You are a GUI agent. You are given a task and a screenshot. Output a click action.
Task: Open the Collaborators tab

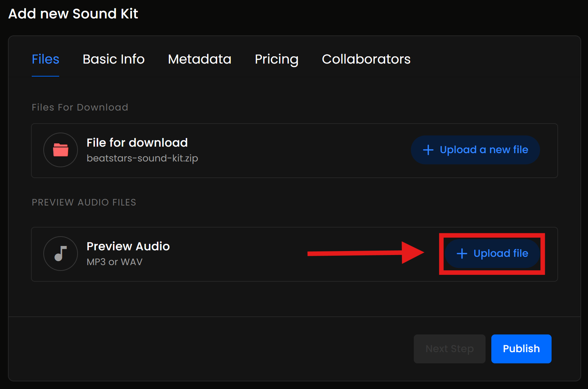[x=366, y=59]
